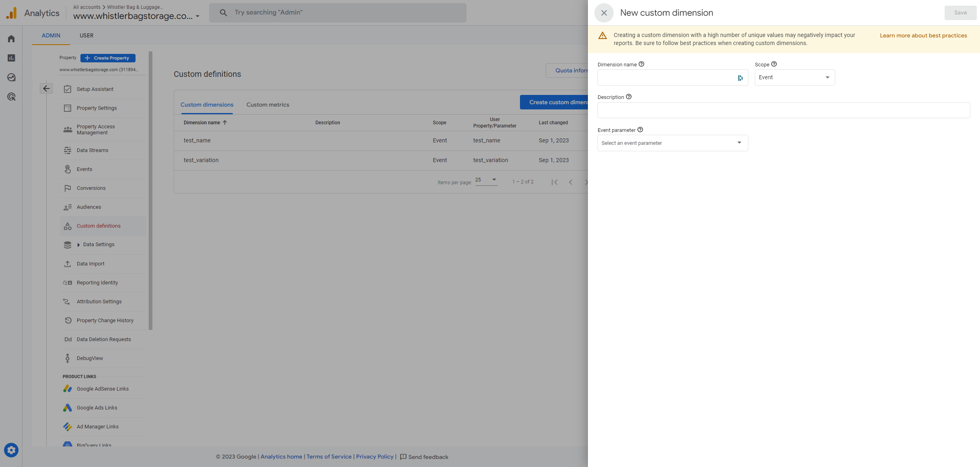Image resolution: width=980 pixels, height=467 pixels.
Task: Open Google AdSense Links
Action: (103, 389)
